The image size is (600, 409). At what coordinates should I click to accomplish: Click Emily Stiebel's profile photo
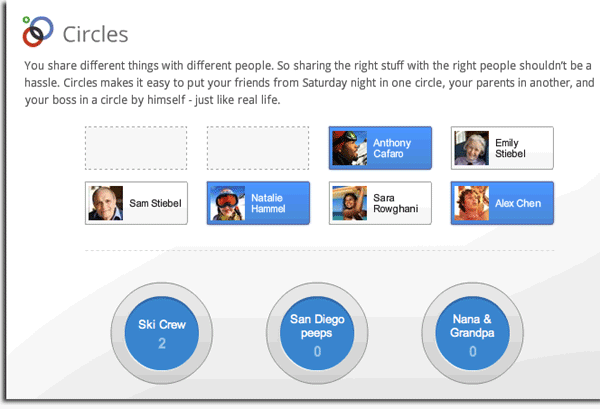(472, 148)
